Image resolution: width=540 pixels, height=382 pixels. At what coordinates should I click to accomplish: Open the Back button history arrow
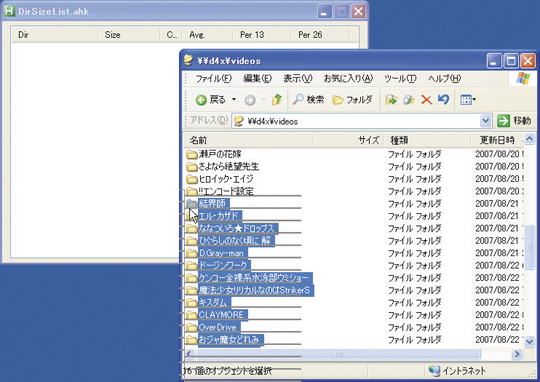coord(234,100)
